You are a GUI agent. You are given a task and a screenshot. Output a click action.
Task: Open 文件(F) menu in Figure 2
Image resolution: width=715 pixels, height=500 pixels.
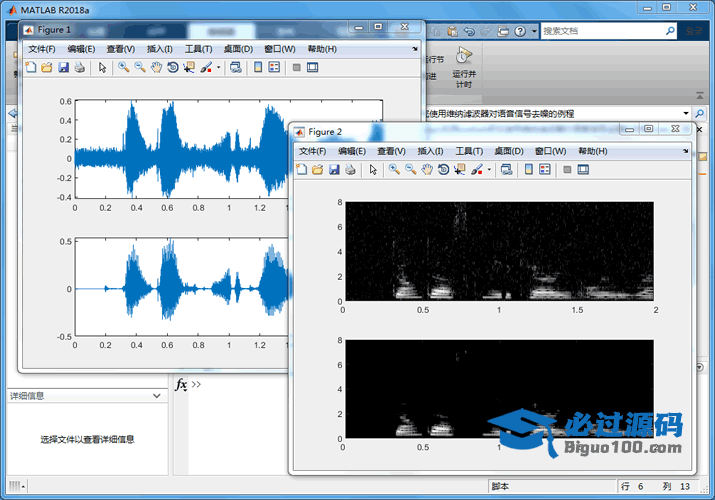[x=313, y=151]
